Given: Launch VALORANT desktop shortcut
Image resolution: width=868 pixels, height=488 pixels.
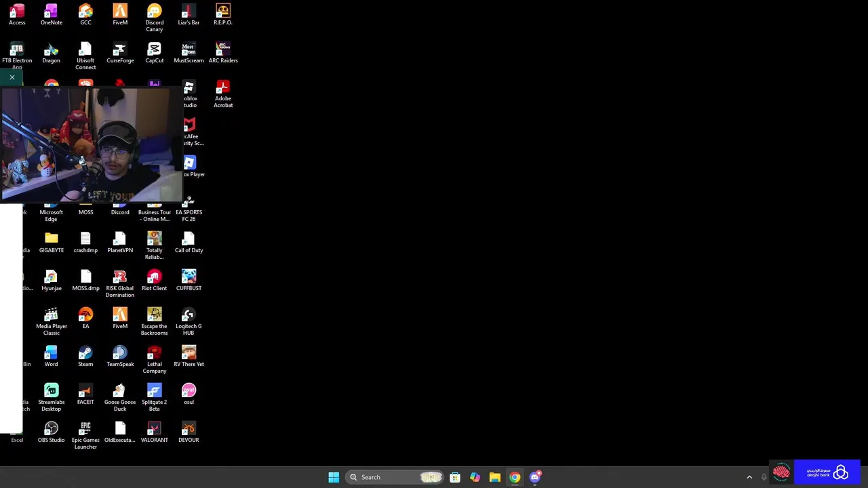Looking at the screenshot, I should pyautogui.click(x=154, y=432).
